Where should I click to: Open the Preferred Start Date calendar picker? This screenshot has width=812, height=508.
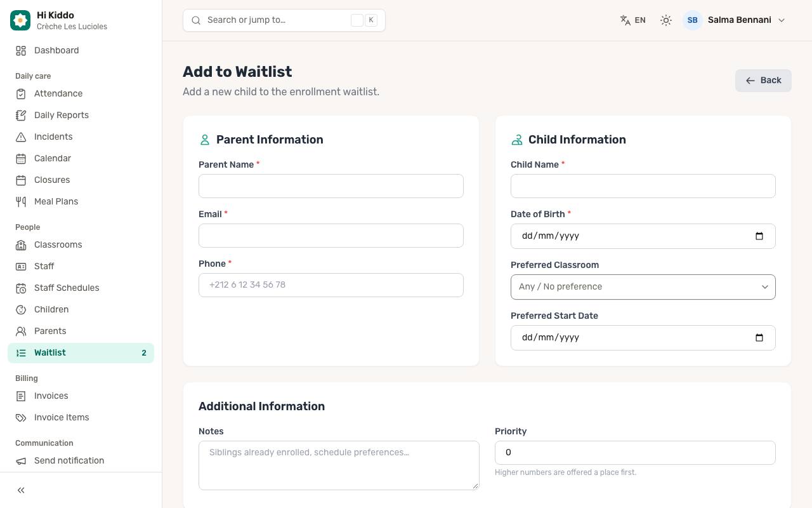[759, 338]
